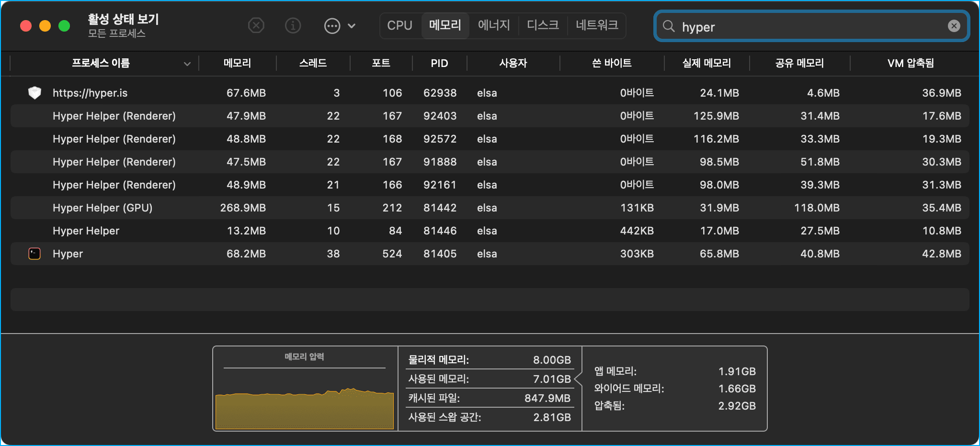The height and width of the screenshot is (446, 980).
Task: Select Hyper Helper (Renderer) with PID 92161
Action: point(490,185)
